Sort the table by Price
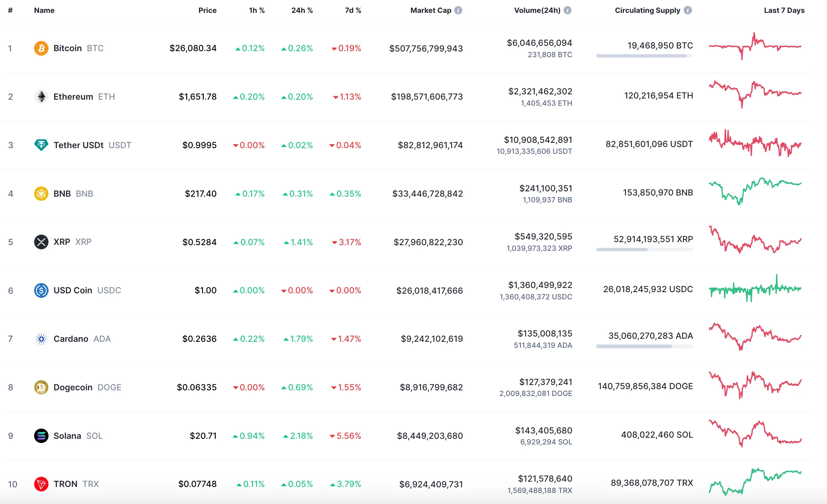The image size is (827, 504). [207, 10]
